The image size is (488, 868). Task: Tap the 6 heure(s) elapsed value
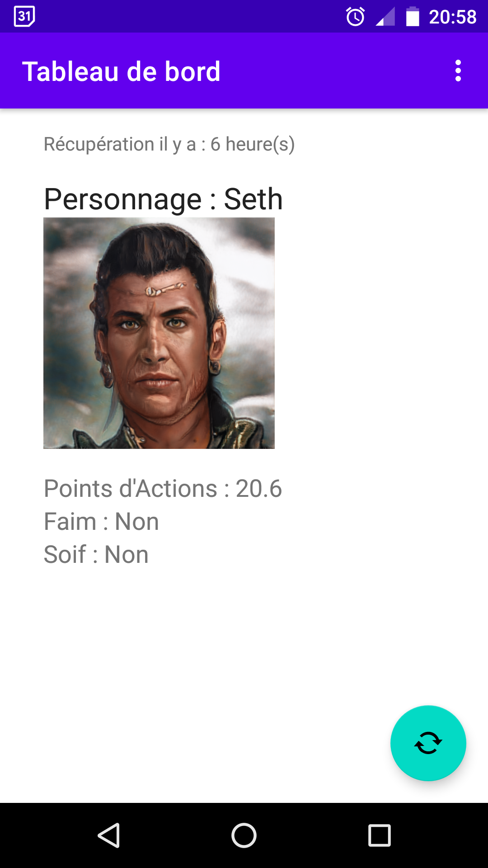tap(252, 144)
